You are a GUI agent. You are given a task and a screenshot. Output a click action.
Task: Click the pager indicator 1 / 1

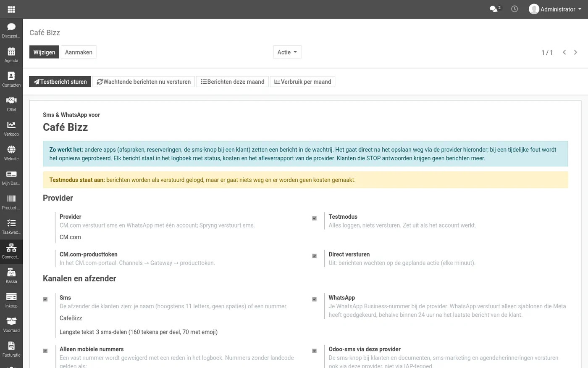547,53
